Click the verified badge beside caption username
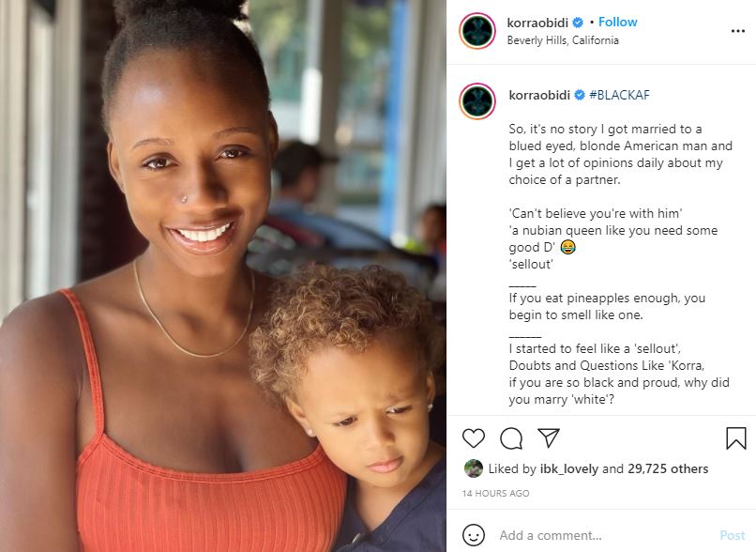This screenshot has height=552, width=756. click(580, 95)
